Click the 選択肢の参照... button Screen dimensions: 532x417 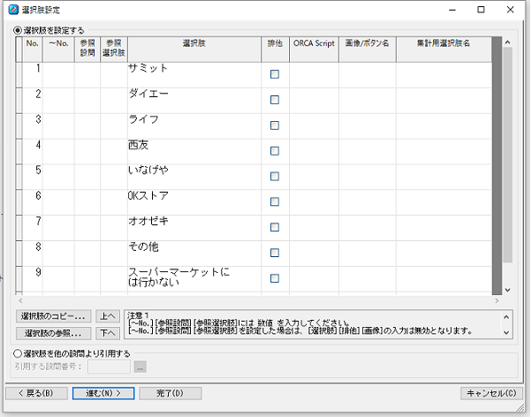click(53, 333)
